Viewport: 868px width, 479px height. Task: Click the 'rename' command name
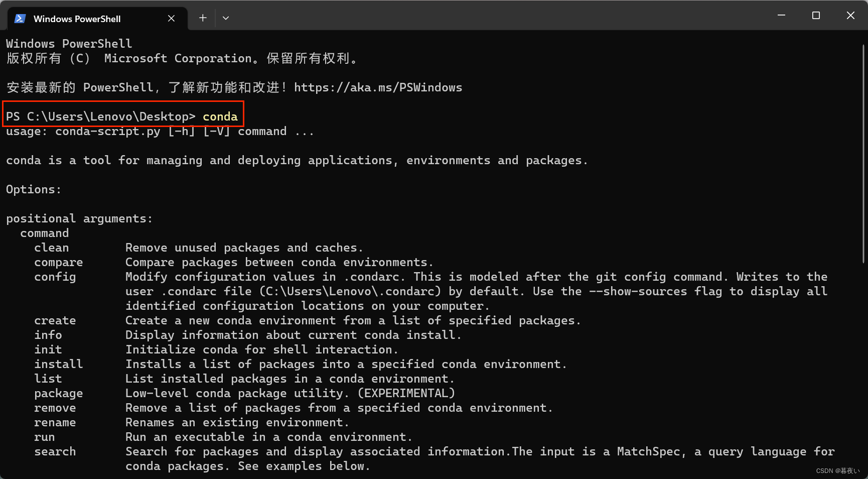tap(55, 422)
